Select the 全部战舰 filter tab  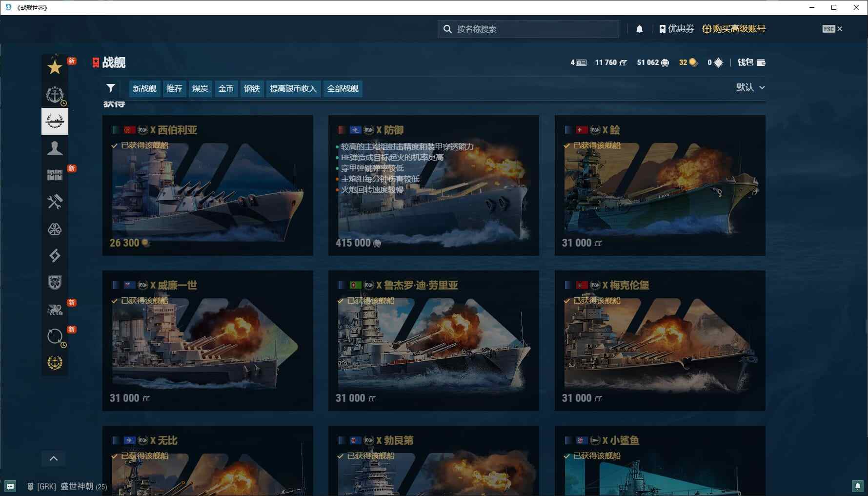(x=343, y=88)
